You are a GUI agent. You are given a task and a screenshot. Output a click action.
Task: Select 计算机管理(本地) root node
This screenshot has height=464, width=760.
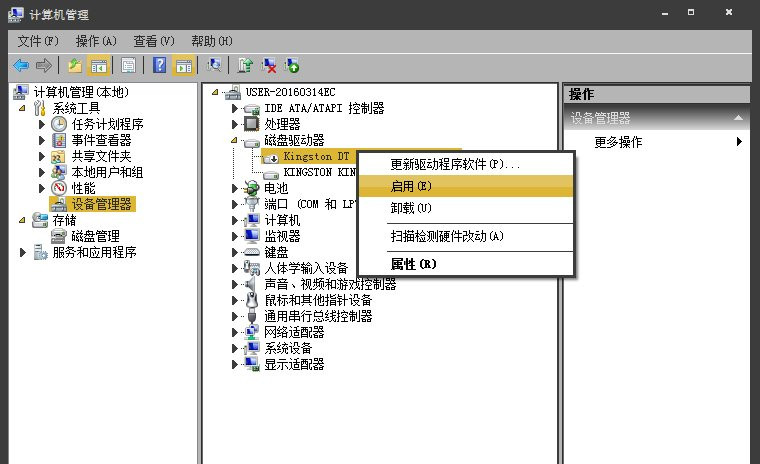pos(81,92)
